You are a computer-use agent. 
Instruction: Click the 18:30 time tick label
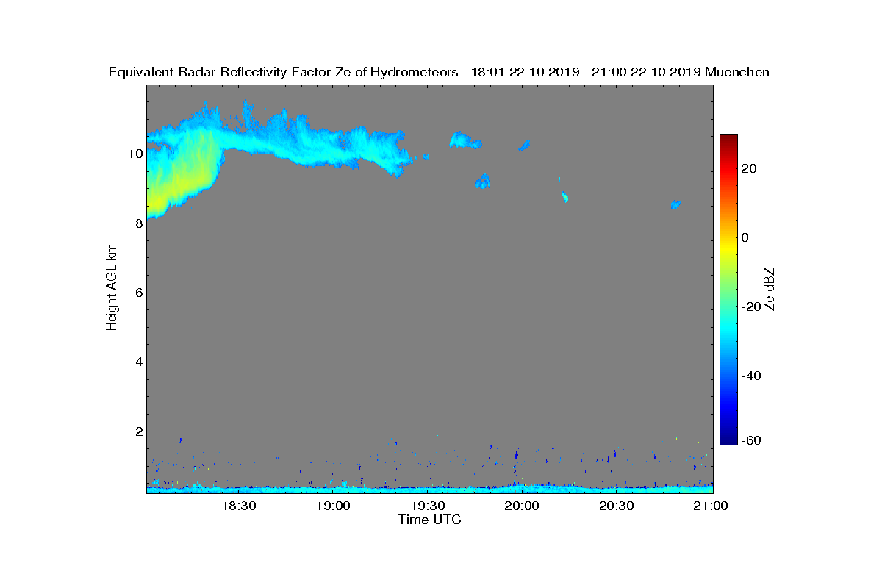coord(238,506)
